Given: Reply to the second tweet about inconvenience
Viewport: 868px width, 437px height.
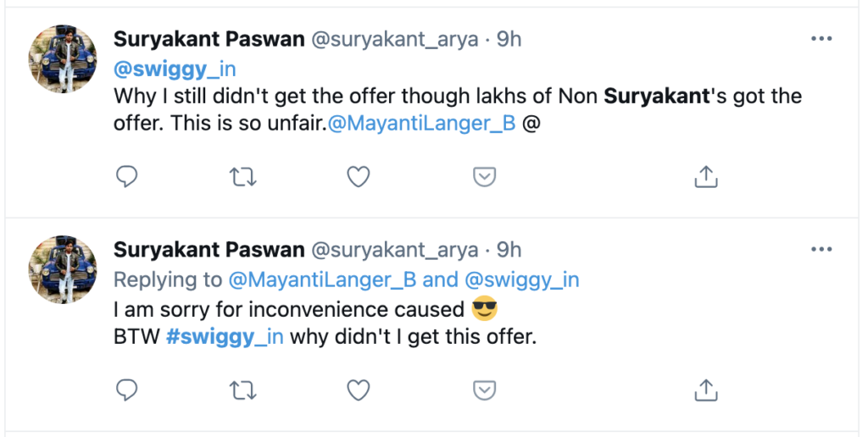Looking at the screenshot, I should click(126, 389).
